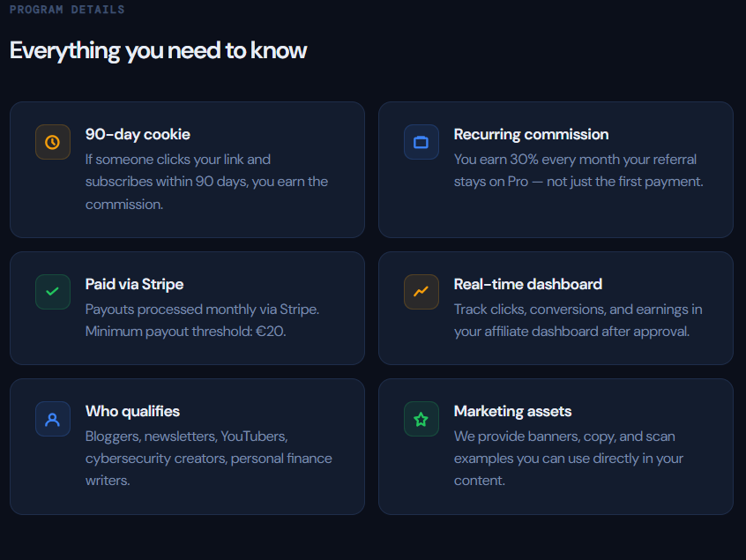The height and width of the screenshot is (560, 746).
Task: Click the orange clock icon for 90-day cookie
Action: click(x=52, y=142)
